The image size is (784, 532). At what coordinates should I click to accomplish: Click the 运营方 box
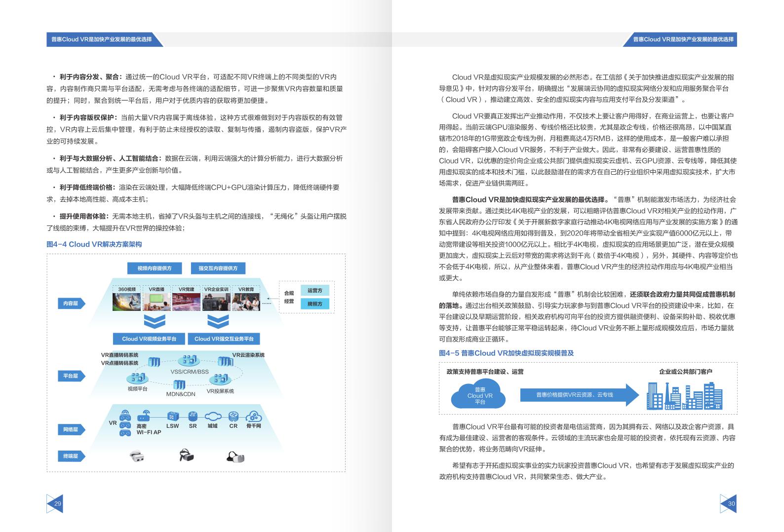[315, 291]
